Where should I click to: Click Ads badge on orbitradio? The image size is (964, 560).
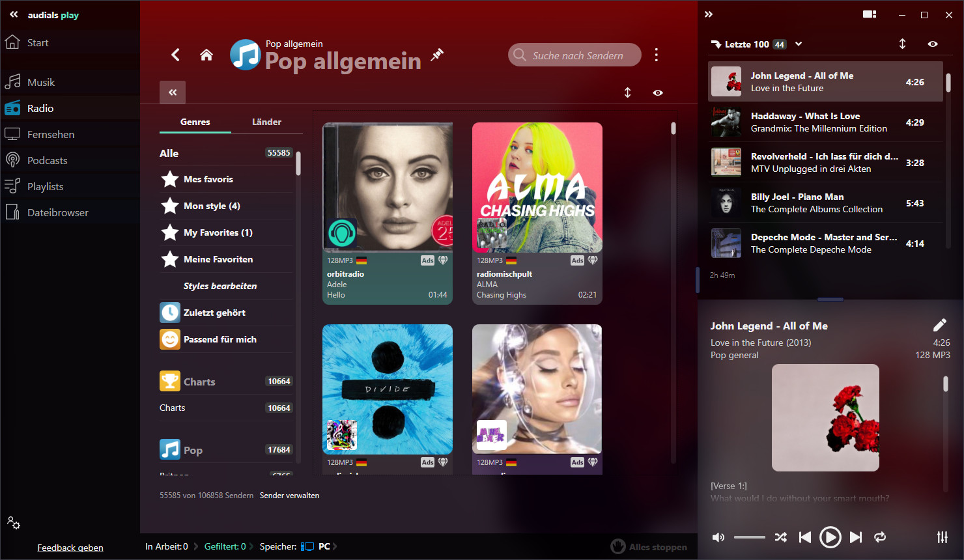(x=427, y=260)
